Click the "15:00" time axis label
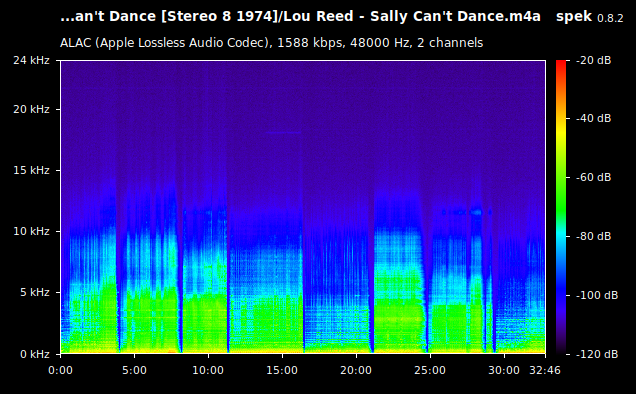Screen dimensions: 636x394 282,370
